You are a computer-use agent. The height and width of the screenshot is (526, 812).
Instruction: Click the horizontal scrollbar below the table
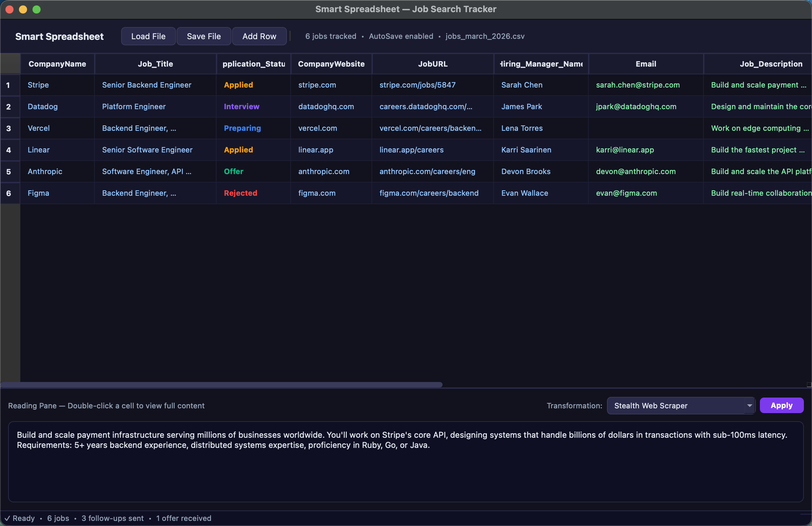tap(222, 385)
